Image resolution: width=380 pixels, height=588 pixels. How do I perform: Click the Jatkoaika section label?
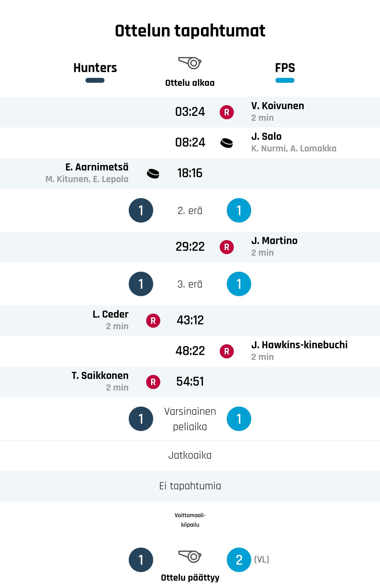pos(190,455)
